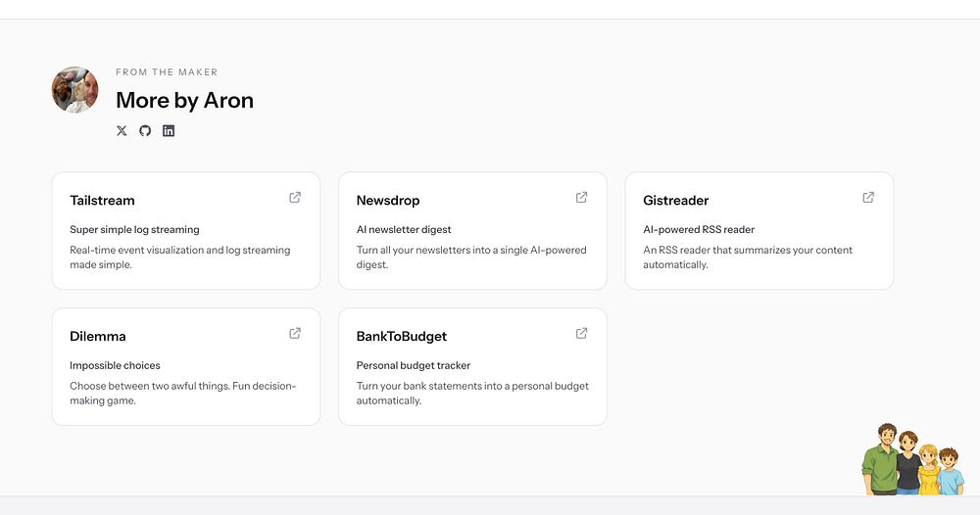Viewport: 980px width, 515px height.
Task: Click Aron's avatar photo
Action: pos(75,90)
